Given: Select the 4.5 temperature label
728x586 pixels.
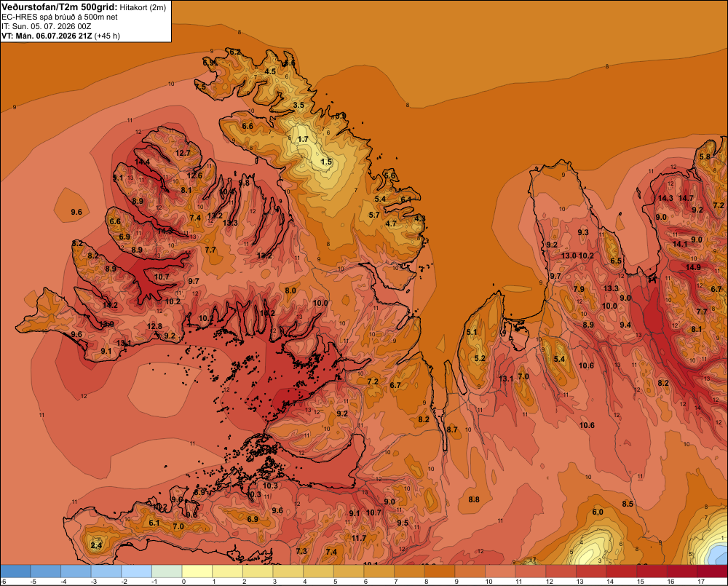Looking at the screenshot, I should click(270, 71).
